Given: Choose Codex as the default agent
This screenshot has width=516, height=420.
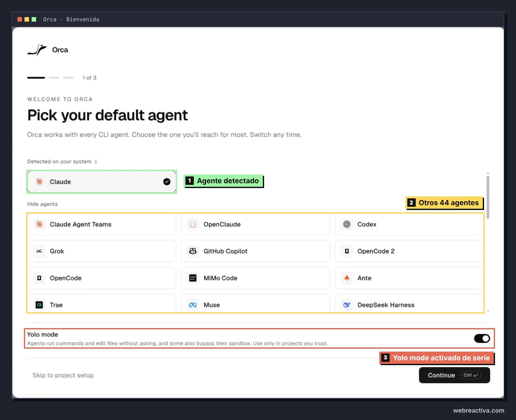Looking at the screenshot, I should [x=409, y=224].
